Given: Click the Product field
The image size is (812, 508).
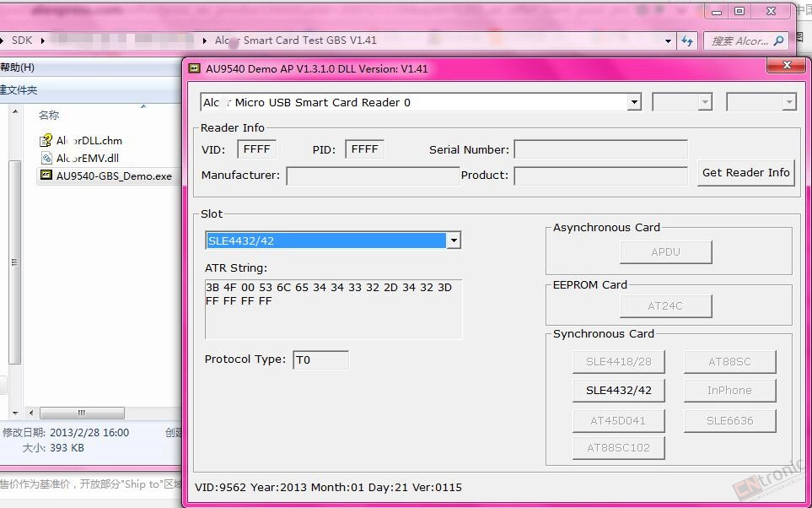Looking at the screenshot, I should [x=600, y=176].
